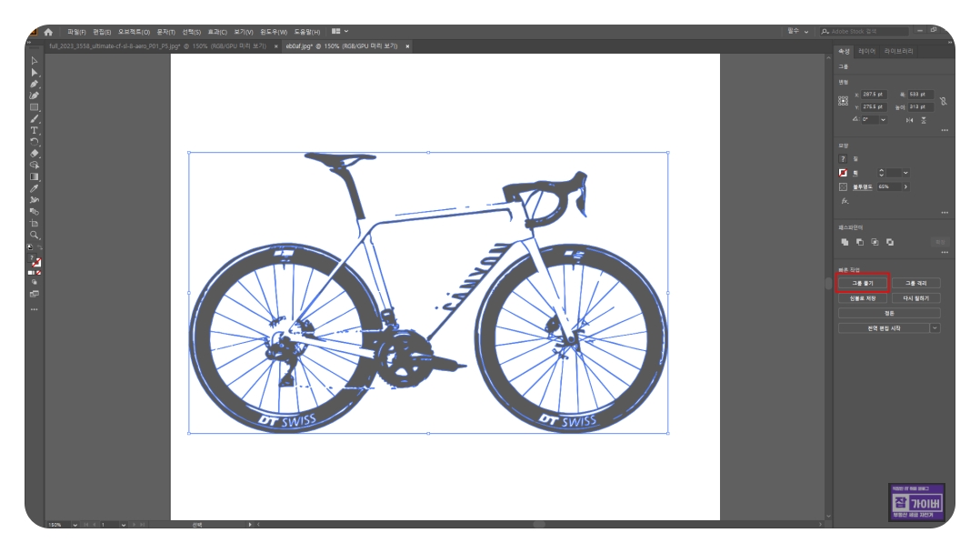Viewport: 980px width, 553px height.
Task: Open the edit toolbar three dots
Action: [x=35, y=309]
